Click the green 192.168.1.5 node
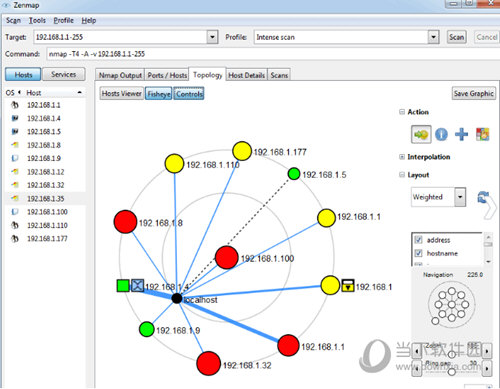This screenshot has width=500, height=389. 294,174
